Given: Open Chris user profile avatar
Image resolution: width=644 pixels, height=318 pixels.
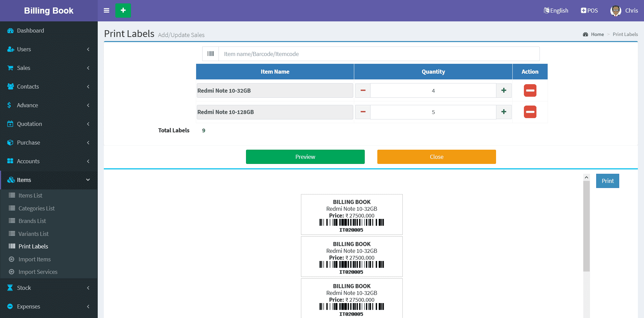Looking at the screenshot, I should pos(615,11).
